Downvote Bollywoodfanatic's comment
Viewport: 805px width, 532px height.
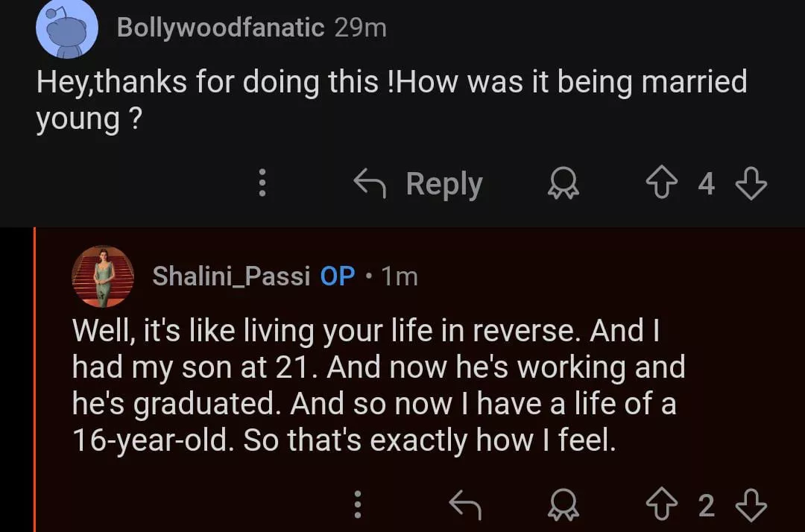[x=750, y=183]
